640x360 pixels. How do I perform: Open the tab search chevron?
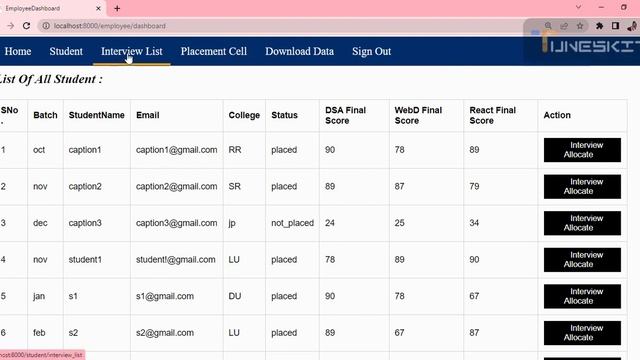[x=578, y=7]
